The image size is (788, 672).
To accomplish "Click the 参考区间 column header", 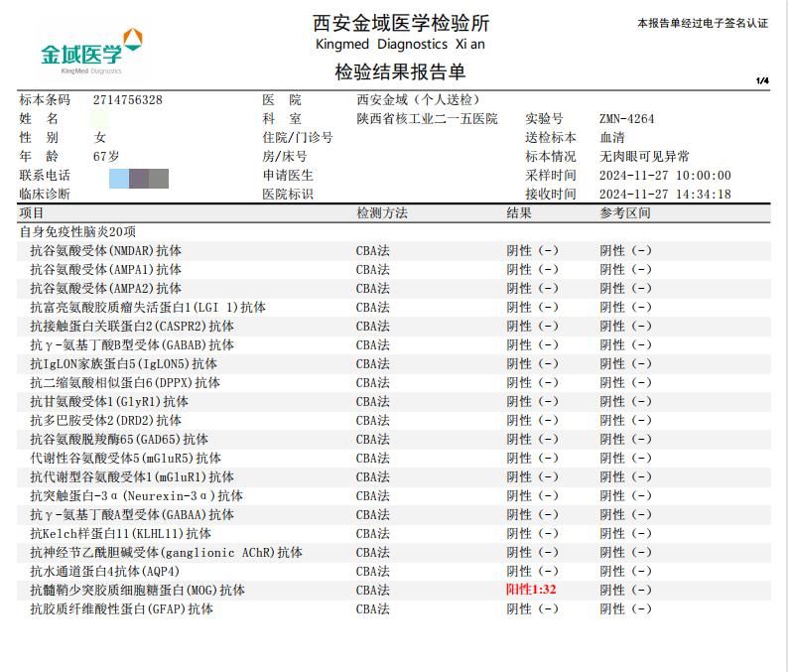I will click(624, 213).
